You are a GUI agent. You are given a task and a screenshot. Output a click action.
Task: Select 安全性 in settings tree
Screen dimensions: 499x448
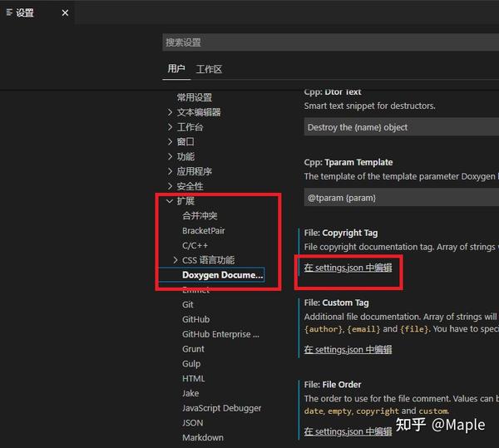190,186
